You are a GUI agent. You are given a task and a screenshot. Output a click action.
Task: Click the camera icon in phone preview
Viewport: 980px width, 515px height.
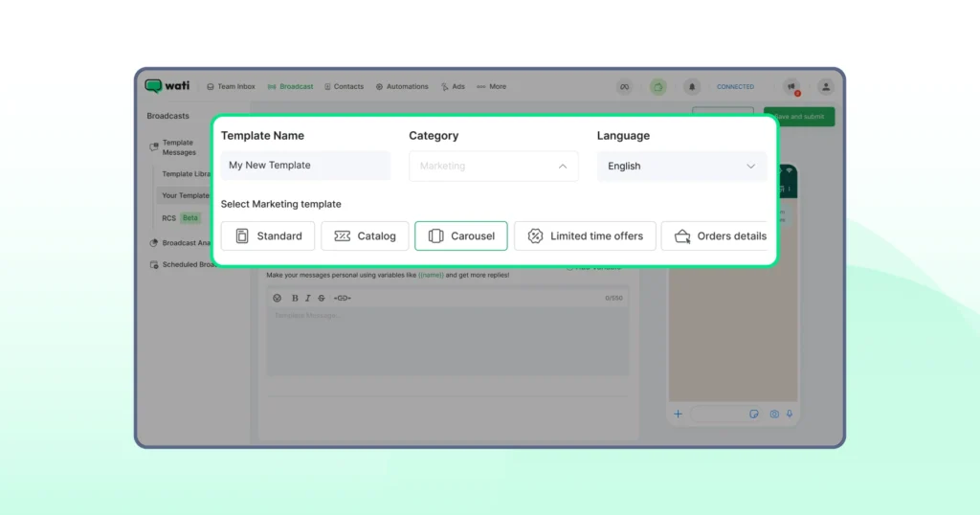(x=774, y=414)
